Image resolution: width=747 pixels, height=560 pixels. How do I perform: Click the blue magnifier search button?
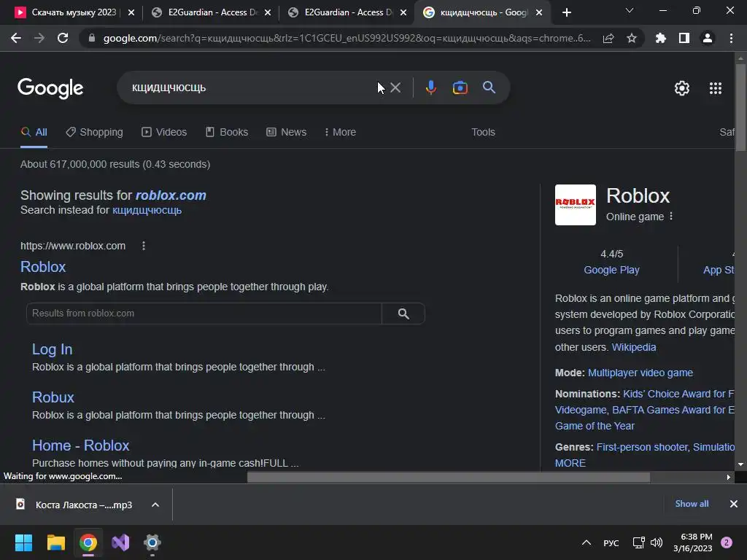coord(489,87)
